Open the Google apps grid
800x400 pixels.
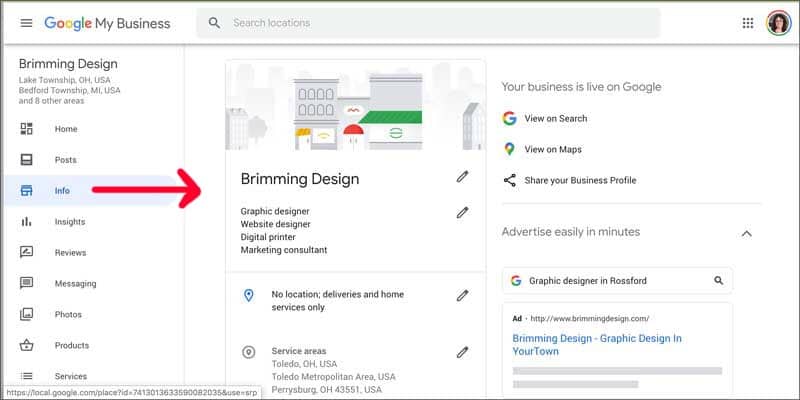click(747, 23)
